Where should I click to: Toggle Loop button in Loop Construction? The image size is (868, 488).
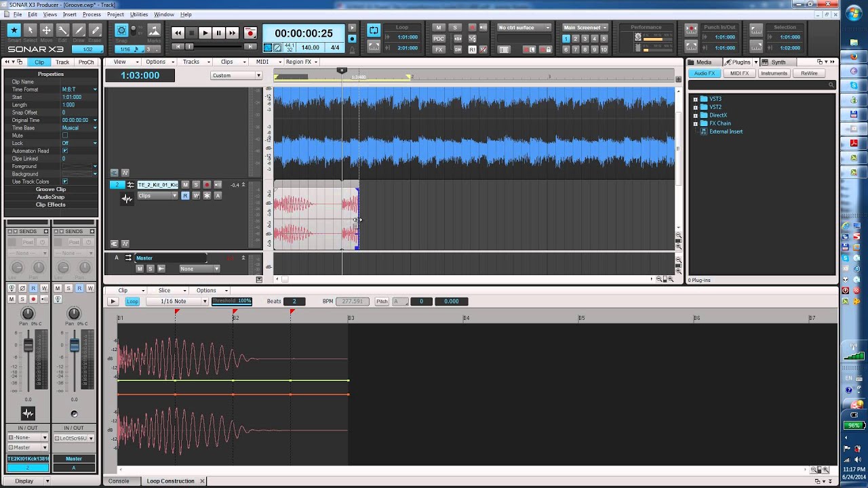(x=132, y=301)
